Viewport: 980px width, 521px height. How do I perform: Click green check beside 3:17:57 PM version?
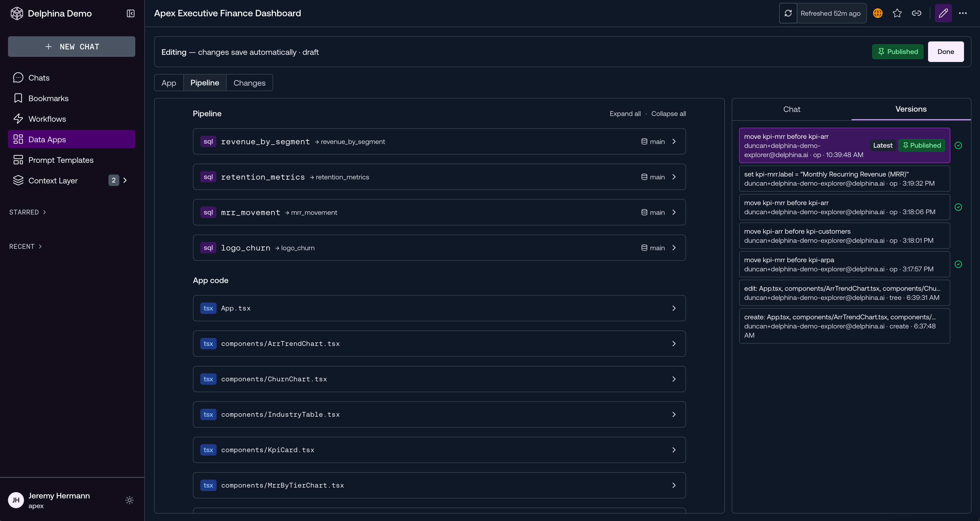click(958, 264)
